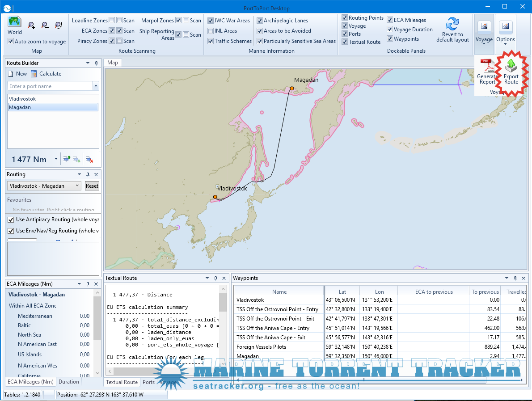This screenshot has height=401, width=532.
Task: Toggle Waypoints dockable panel checkbox
Action: point(390,39)
